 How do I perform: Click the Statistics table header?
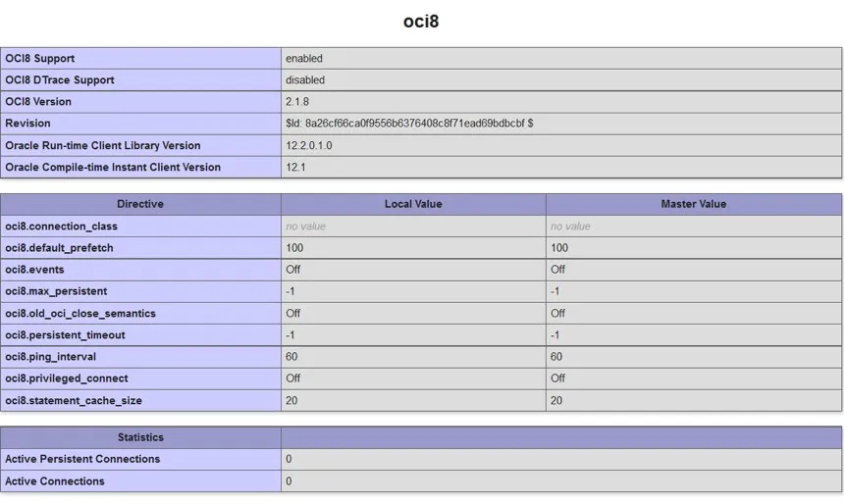click(x=140, y=437)
